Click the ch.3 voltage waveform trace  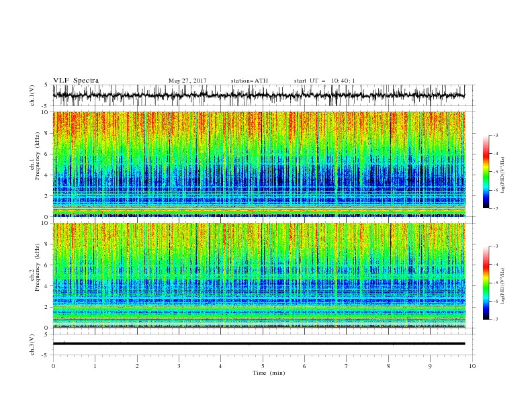tap(259, 344)
